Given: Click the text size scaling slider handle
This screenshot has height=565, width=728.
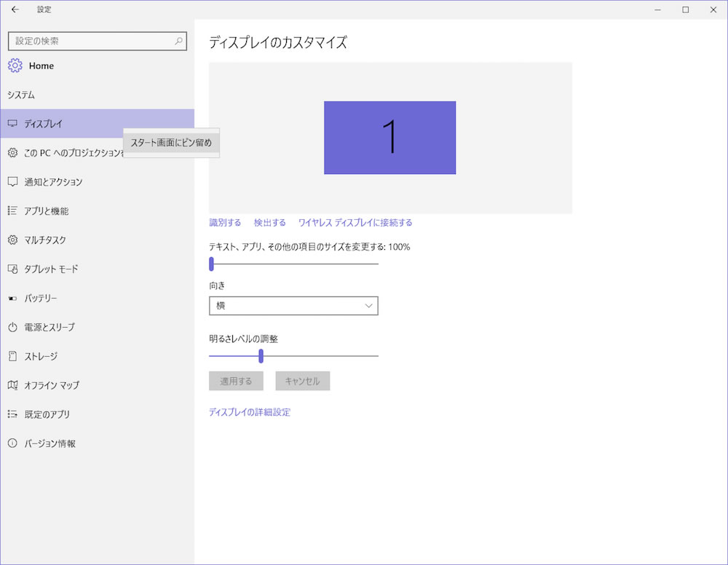Looking at the screenshot, I should [211, 264].
